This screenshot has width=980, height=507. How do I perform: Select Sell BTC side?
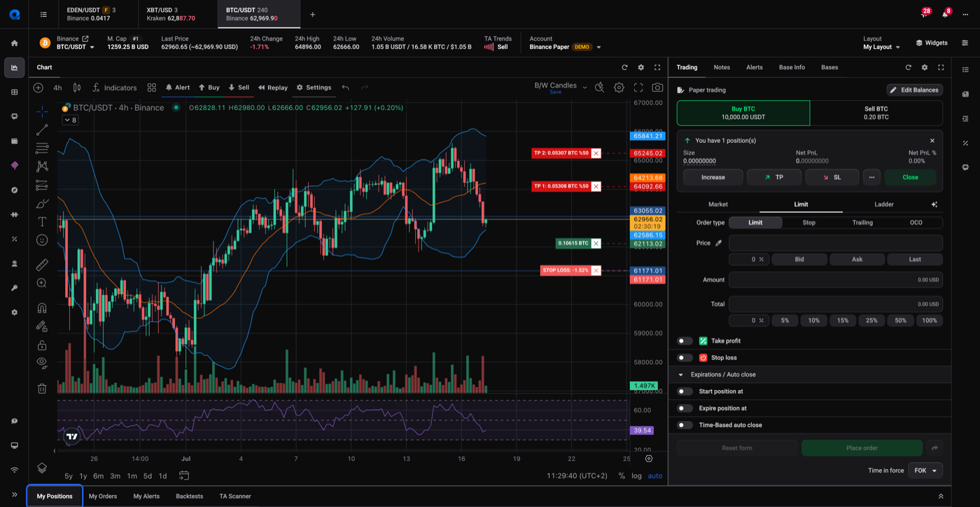(x=876, y=113)
